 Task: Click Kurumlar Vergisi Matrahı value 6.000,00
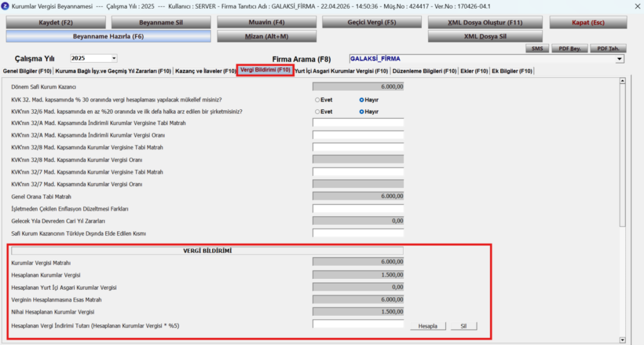pos(358,261)
